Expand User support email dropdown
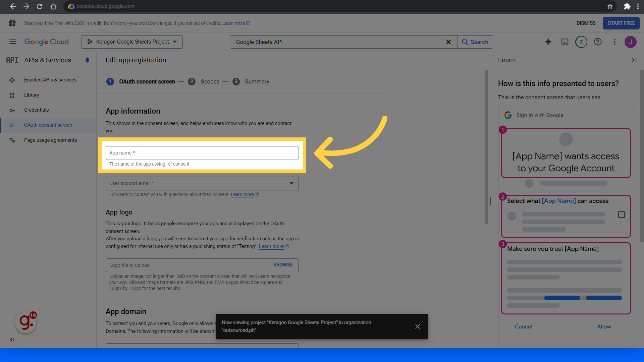This screenshot has height=362, width=644. tap(202, 183)
